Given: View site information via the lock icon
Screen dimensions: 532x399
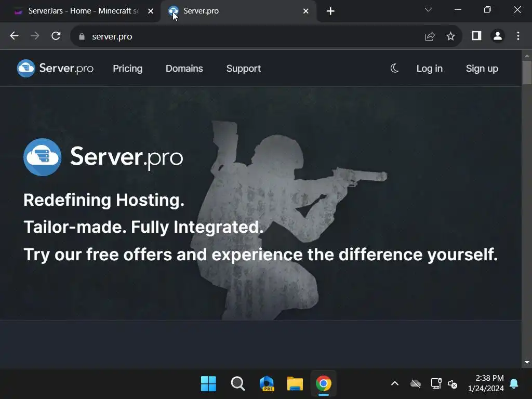Looking at the screenshot, I should click(82, 37).
